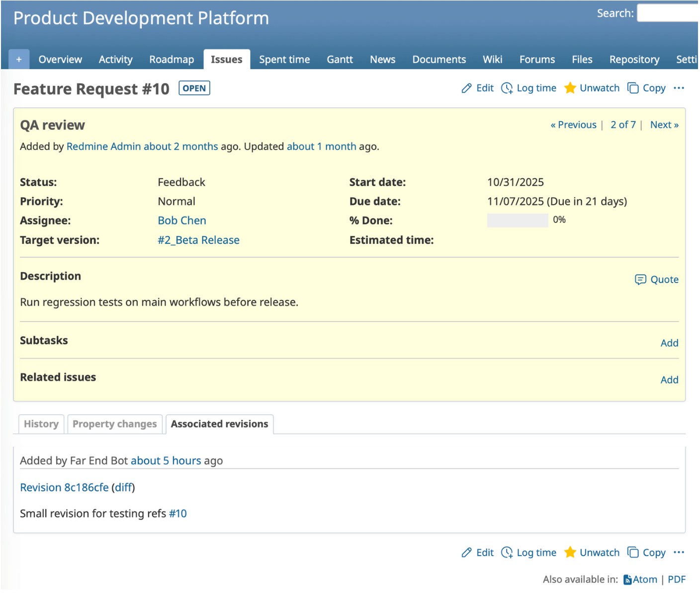Navigate to the Wiki section
The image size is (700, 594).
pos(492,59)
